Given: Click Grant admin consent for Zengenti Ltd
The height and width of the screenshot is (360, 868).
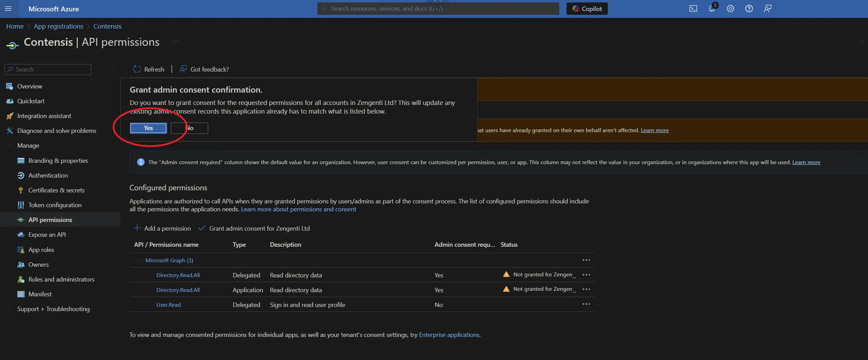Looking at the screenshot, I should [254, 229].
